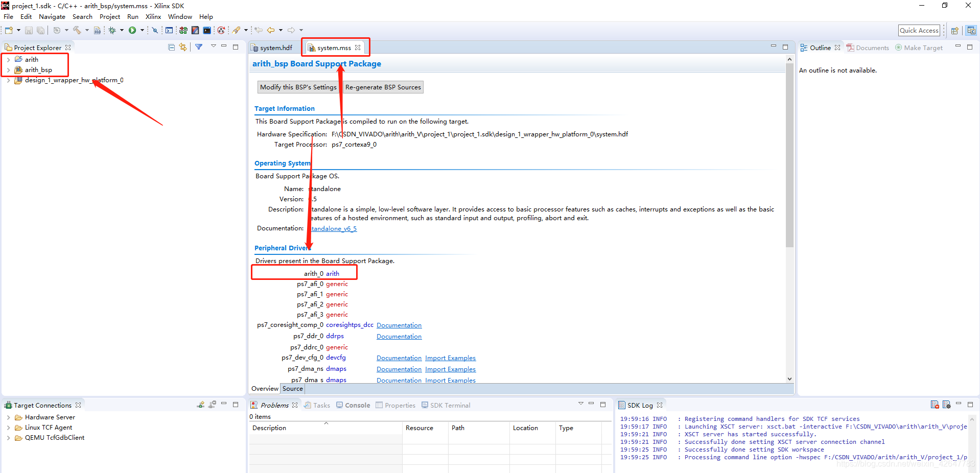Click Collapse All in Project Explorer
The width and height of the screenshot is (980, 473).
172,47
